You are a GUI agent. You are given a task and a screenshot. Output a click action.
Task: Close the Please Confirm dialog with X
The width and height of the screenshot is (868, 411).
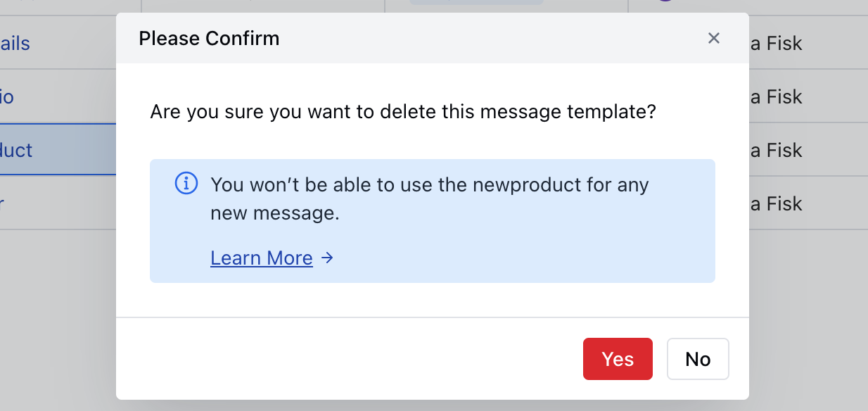coord(714,38)
